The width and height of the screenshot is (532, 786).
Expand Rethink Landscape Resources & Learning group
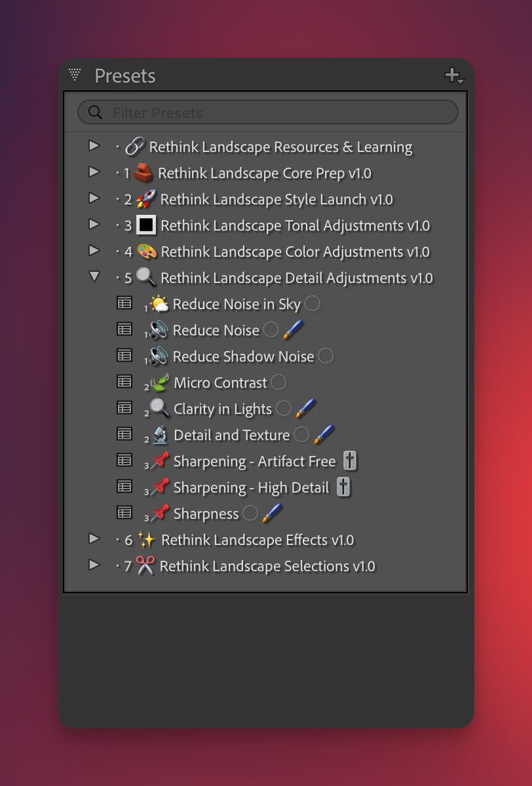click(x=94, y=145)
